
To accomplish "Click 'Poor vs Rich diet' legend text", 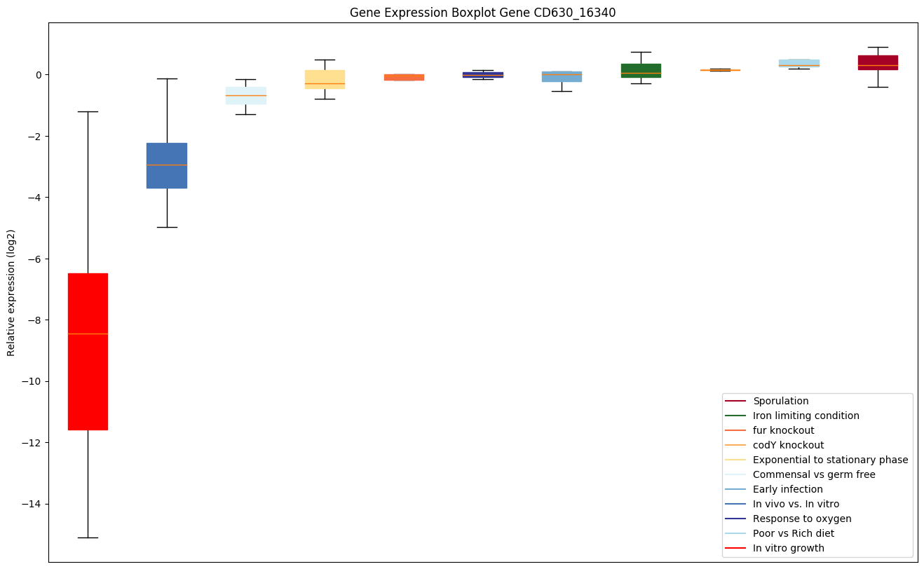I will [794, 533].
